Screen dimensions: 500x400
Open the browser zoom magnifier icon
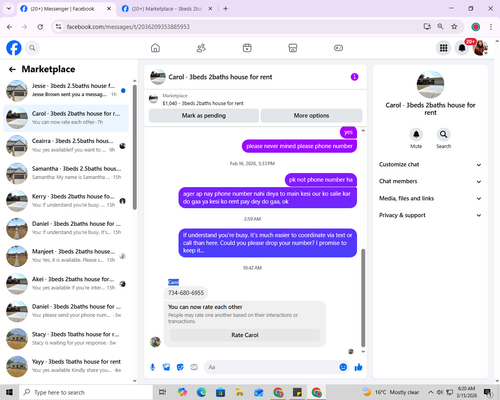(x=440, y=26)
